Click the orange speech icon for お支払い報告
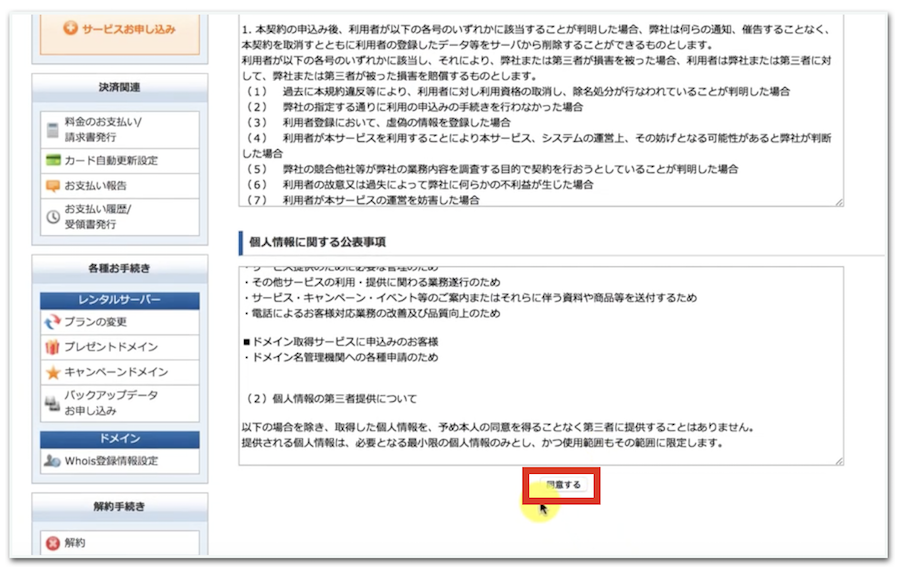The image size is (900, 574). (53, 186)
